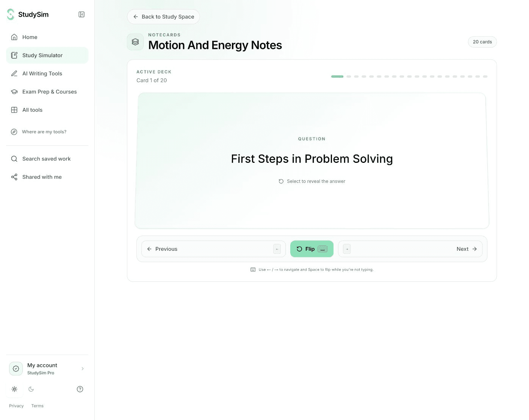Screen dimensions: 529x420
Task: Click the StudySim logo icon
Action: click(x=11, y=14)
